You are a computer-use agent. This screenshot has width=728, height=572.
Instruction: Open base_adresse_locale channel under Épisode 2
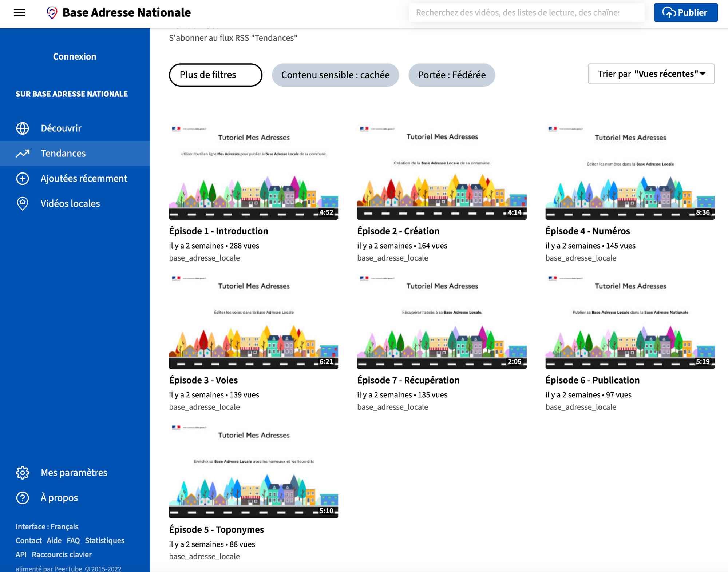[x=392, y=258]
